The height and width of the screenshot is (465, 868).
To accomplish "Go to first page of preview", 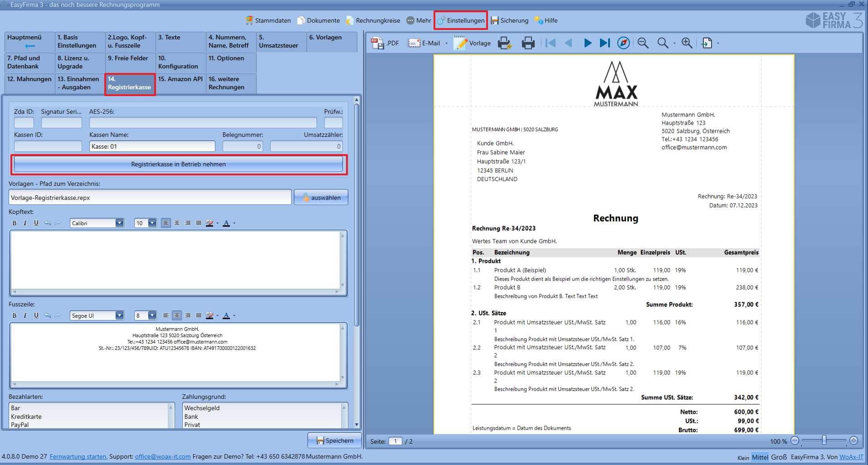I will coord(551,43).
